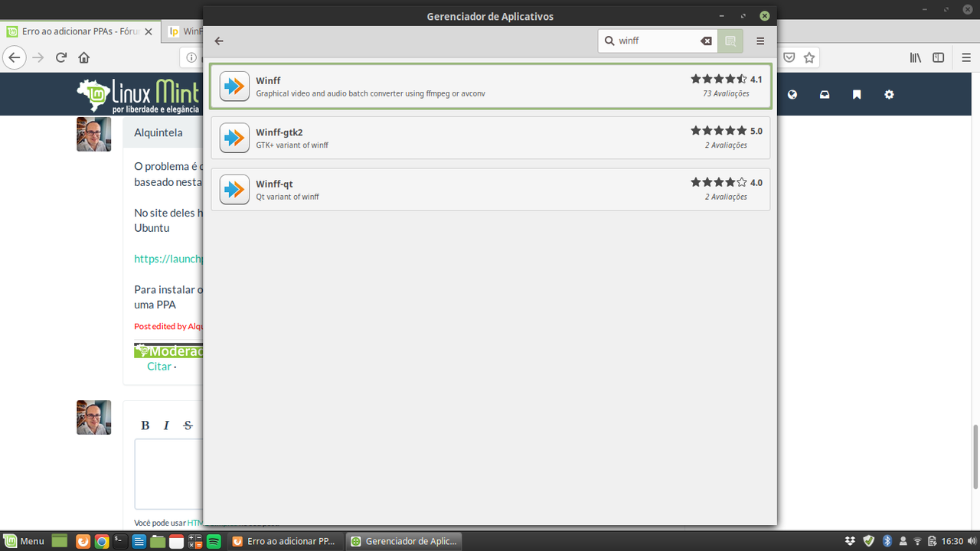The image size is (980, 551).
Task: Open Bluetooth tray icon
Action: pyautogui.click(x=887, y=541)
